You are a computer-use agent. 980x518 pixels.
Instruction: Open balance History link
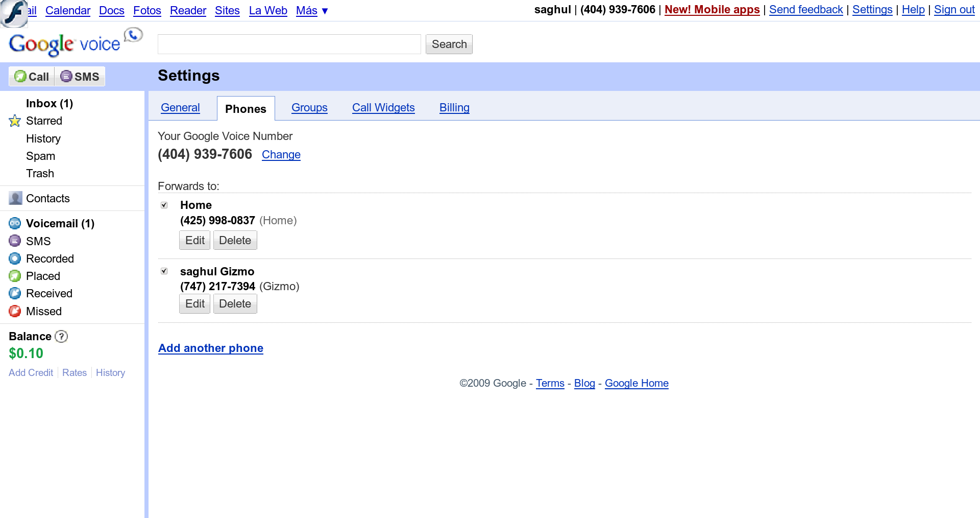pyautogui.click(x=110, y=373)
